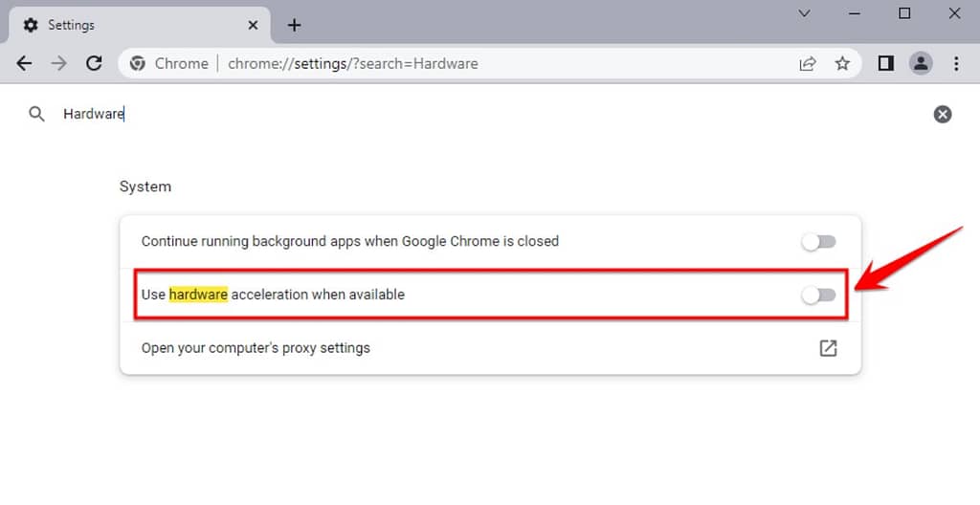The height and width of the screenshot is (505, 980).
Task: Click the Chrome site info chip
Action: point(169,63)
